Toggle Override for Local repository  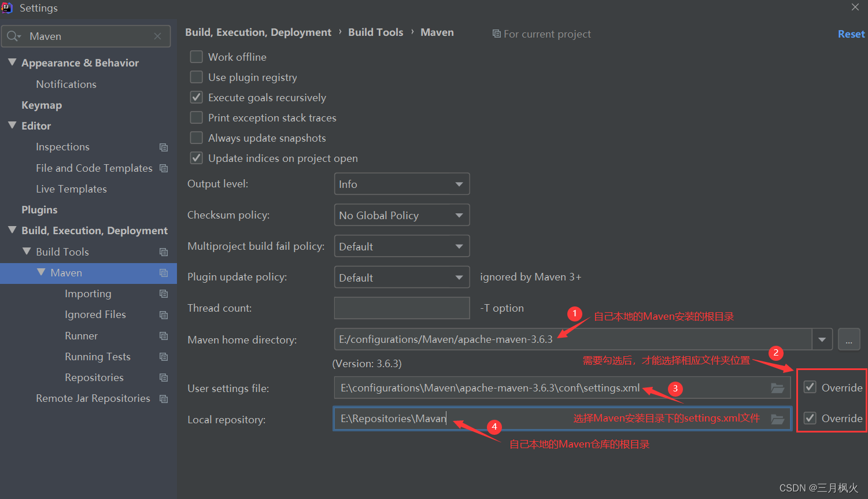[x=810, y=418]
